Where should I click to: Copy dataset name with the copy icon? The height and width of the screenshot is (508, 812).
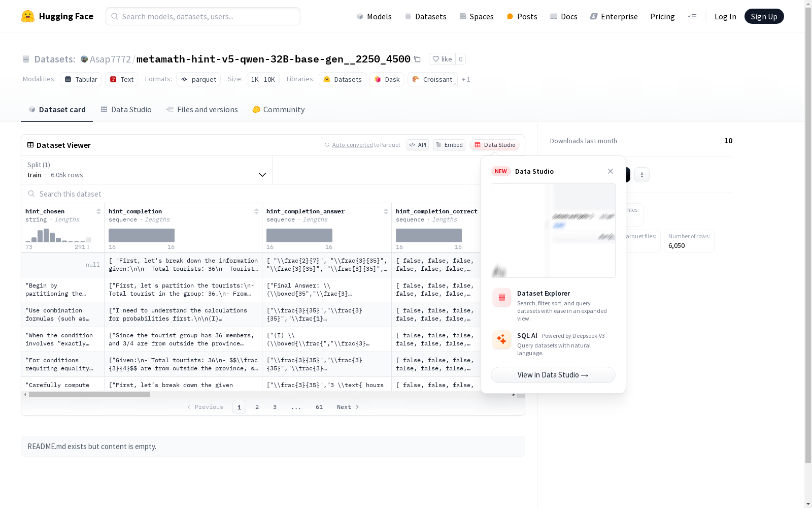417,59
